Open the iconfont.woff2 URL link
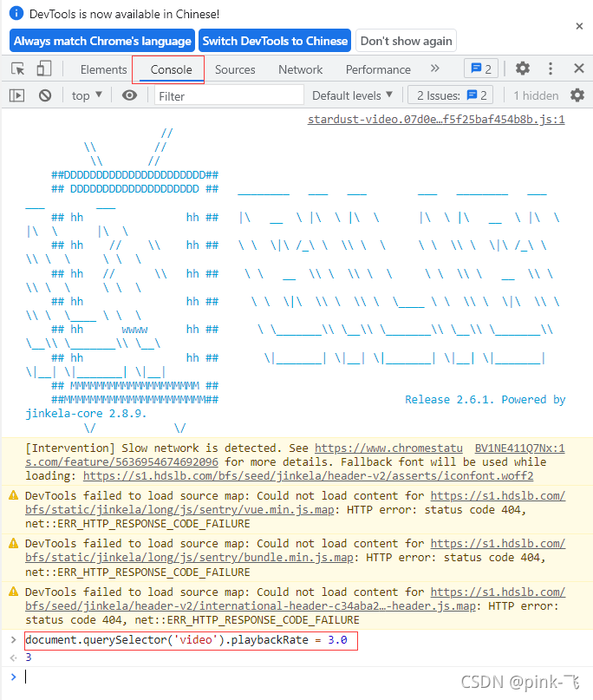593x700 pixels. click(308, 476)
